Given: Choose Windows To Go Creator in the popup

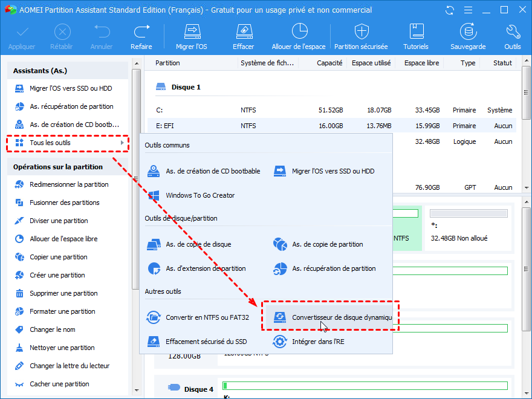Looking at the screenshot, I should tap(192, 195).
